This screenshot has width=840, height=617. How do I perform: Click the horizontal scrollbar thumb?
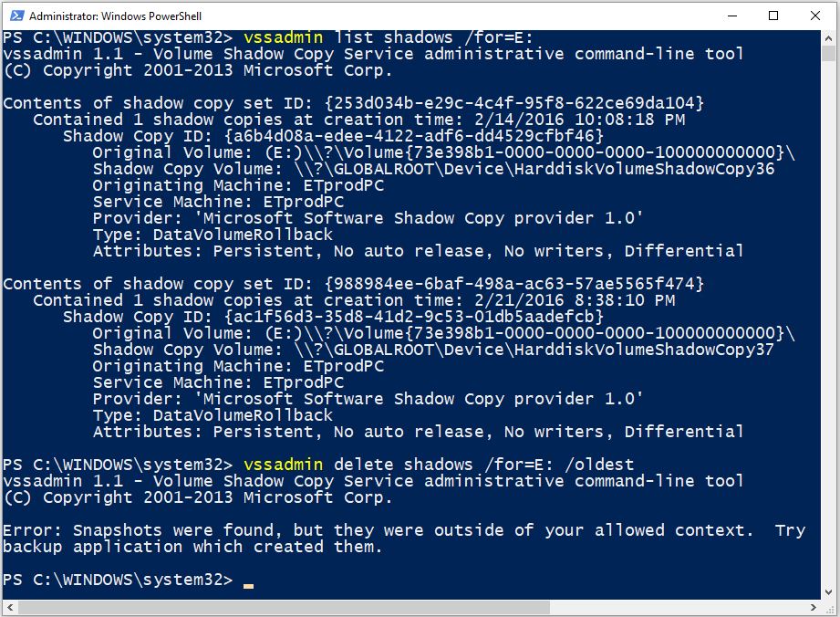[x=284, y=607]
